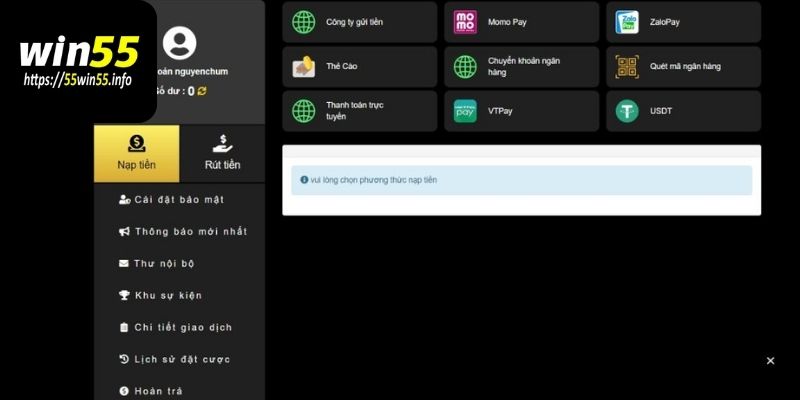The image size is (800, 400).
Task: Click the Công ty gửi tiền globe icon
Action: coord(304,22)
